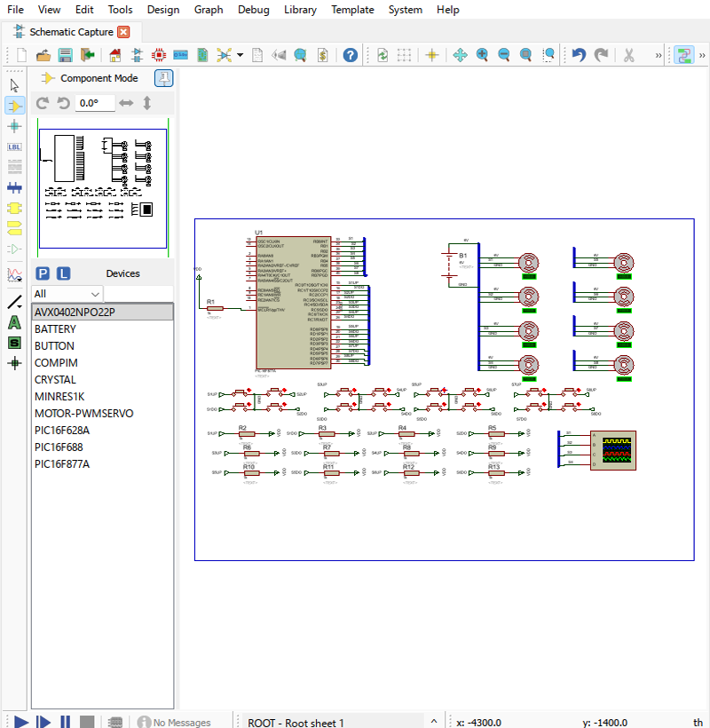710x728 pixels.
Task: Click the Save Project icon
Action: 66,55
